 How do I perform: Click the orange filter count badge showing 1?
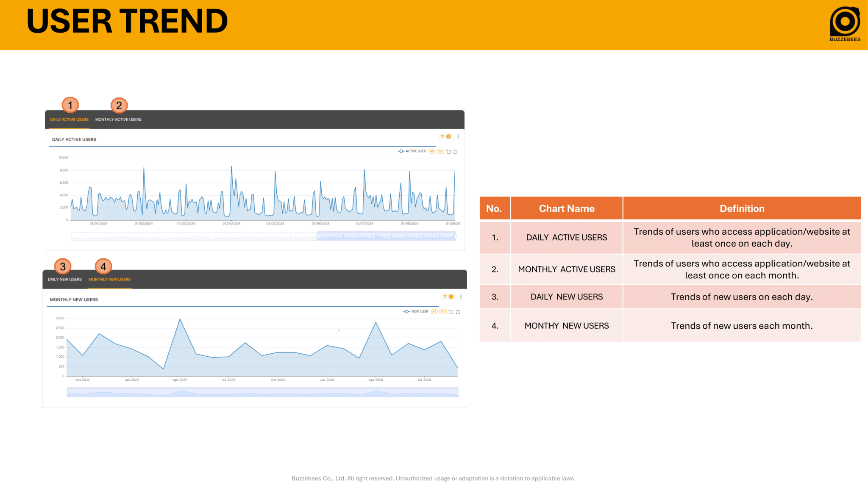(448, 136)
